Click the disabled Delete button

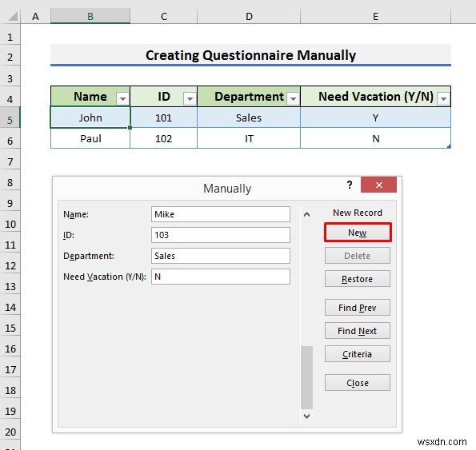tap(358, 256)
